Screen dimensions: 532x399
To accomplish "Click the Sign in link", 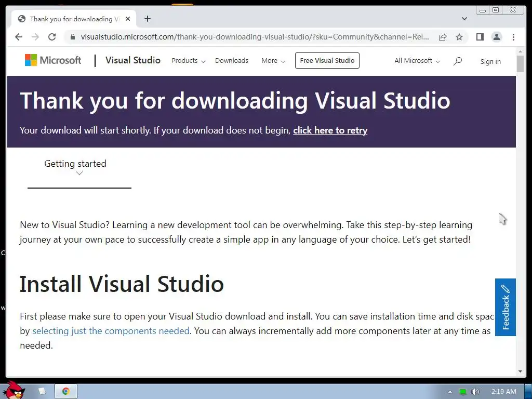I will [x=490, y=61].
